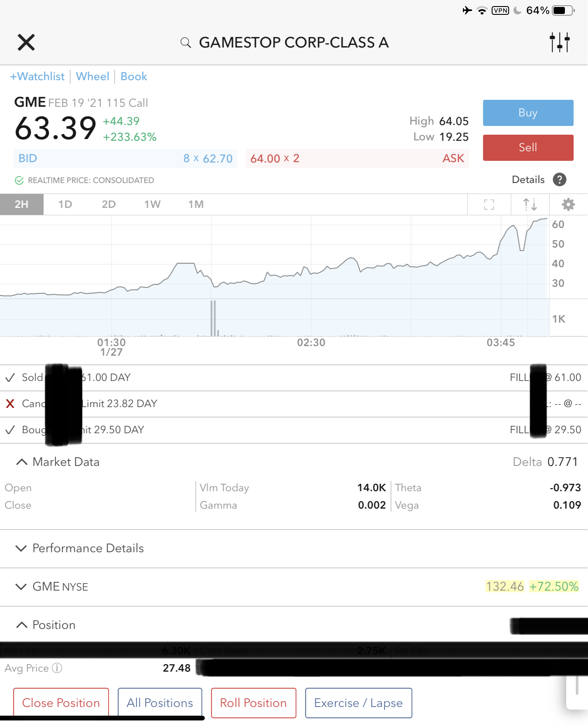The image size is (588, 727).
Task: Expand Performance Details section
Action: tap(21, 548)
